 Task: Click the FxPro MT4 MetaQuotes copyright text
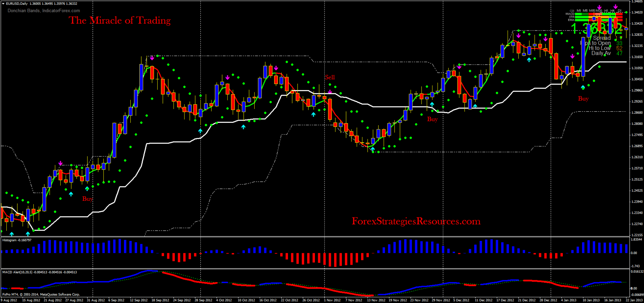click(x=41, y=294)
